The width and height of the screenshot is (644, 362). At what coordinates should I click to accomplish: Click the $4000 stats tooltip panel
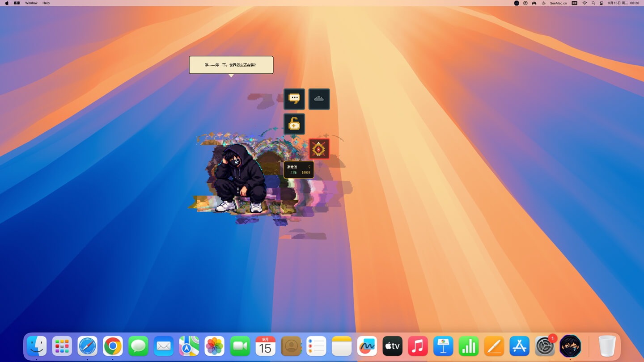299,169
